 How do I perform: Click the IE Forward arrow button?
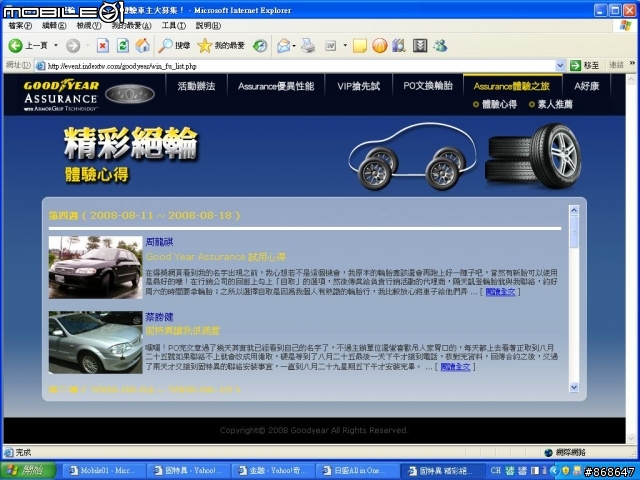pos(73,46)
